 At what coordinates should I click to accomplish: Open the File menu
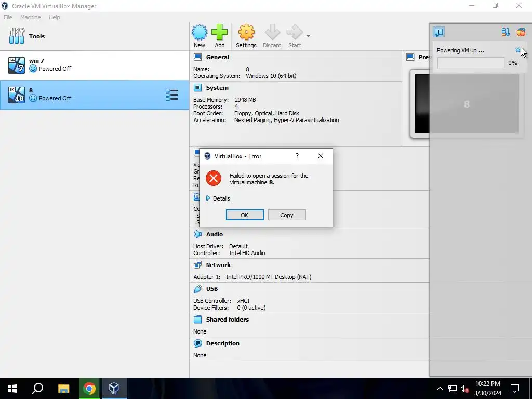pos(8,17)
